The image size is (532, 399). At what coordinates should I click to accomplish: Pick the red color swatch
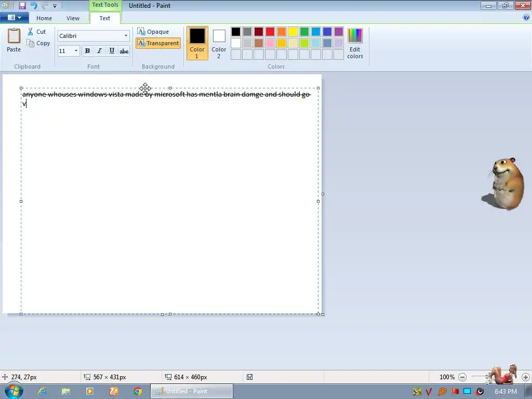click(270, 32)
